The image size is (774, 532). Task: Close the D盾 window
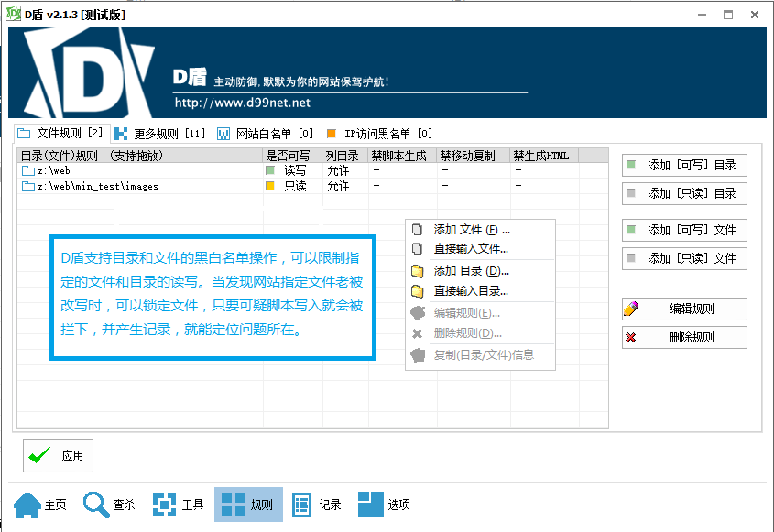click(x=755, y=15)
